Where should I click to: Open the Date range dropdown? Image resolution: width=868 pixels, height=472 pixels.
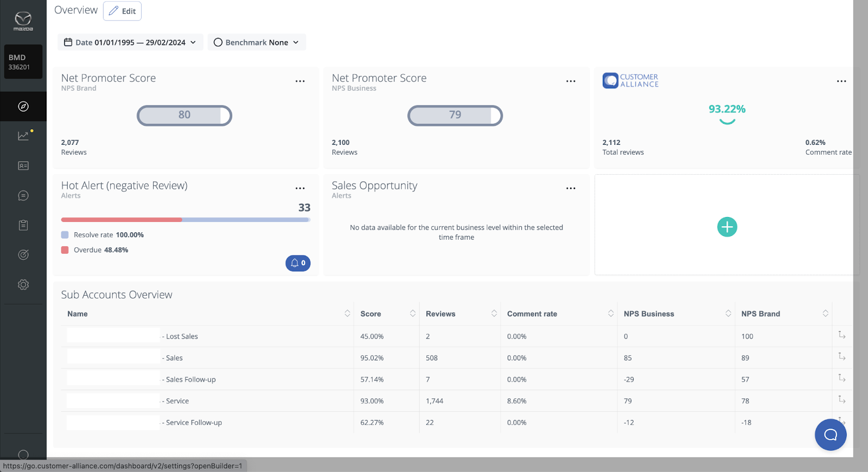coord(130,42)
